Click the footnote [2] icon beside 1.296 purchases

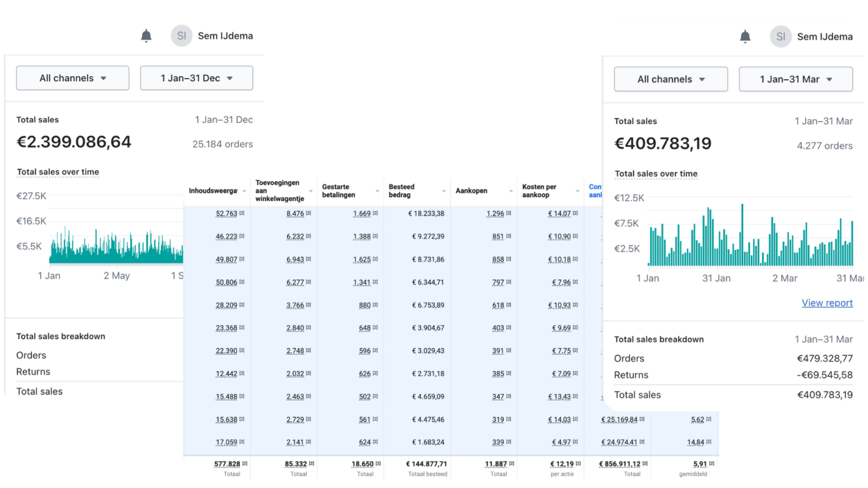(509, 213)
